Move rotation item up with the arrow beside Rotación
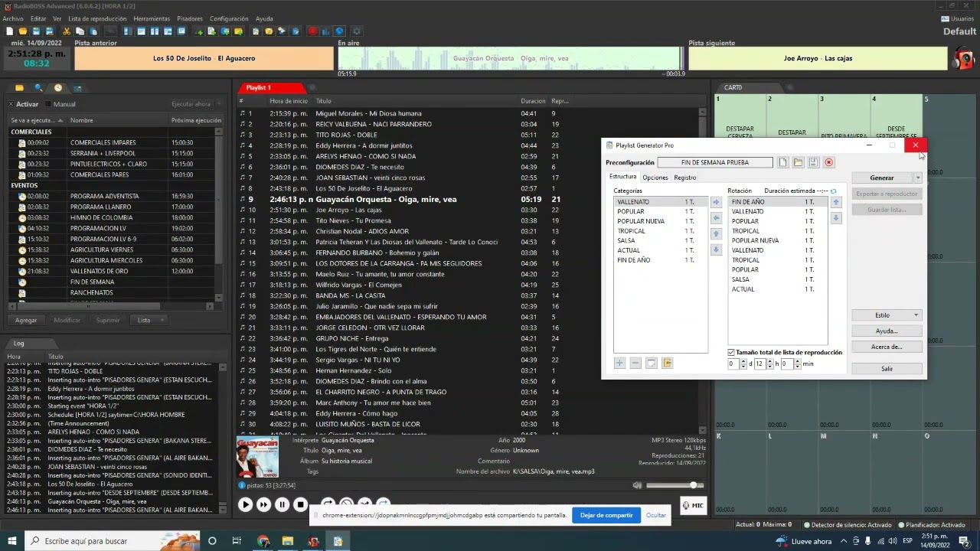This screenshot has width=980, height=551. [x=836, y=202]
